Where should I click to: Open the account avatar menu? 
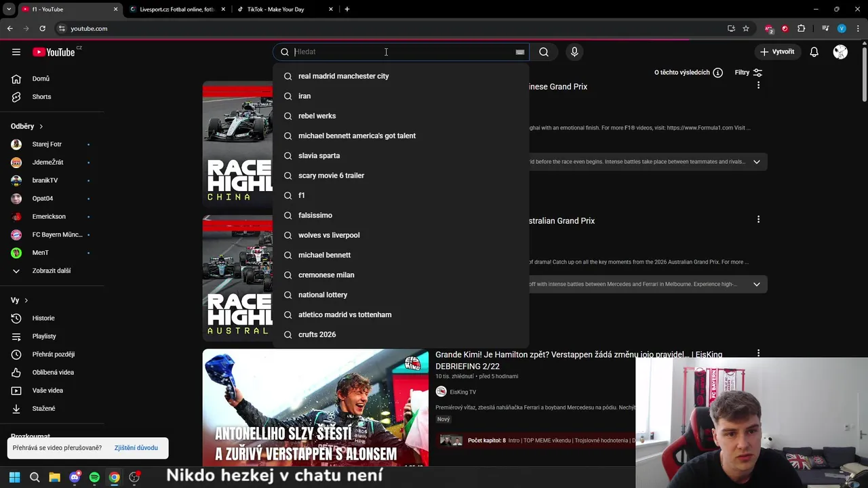840,52
